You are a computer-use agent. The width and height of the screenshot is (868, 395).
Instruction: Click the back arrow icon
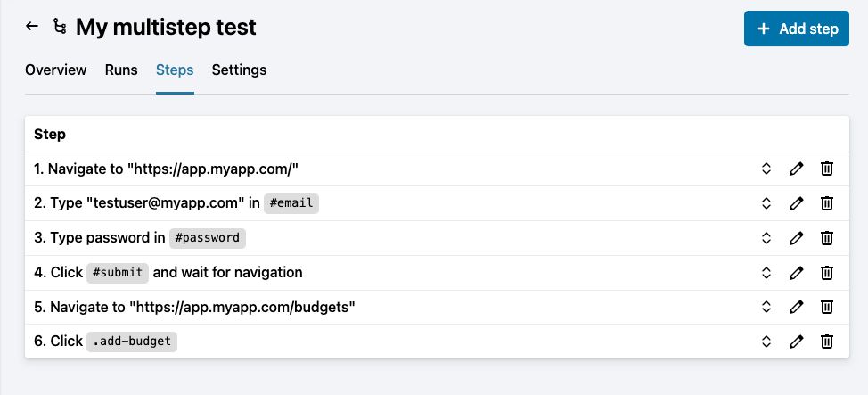pos(32,27)
